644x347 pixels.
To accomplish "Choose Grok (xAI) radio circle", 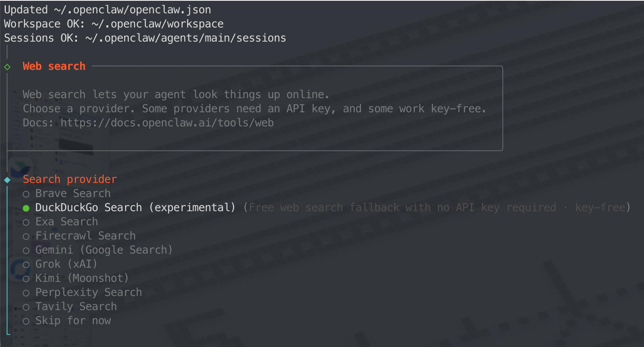I will click(x=26, y=265).
